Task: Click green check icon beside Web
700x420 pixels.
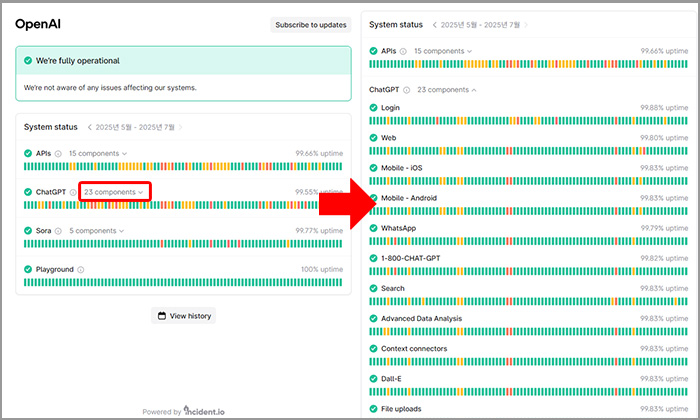Action: click(x=373, y=137)
